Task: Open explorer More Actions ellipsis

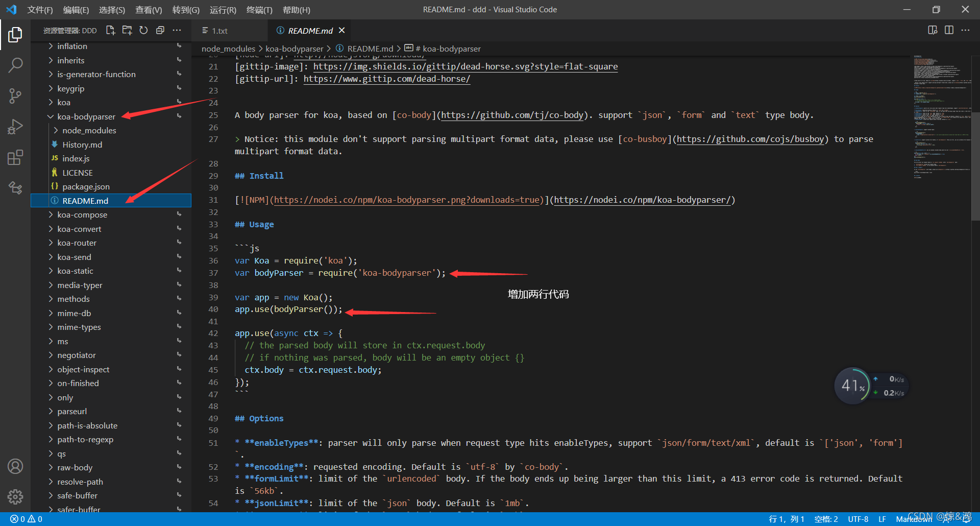Action: (177, 31)
